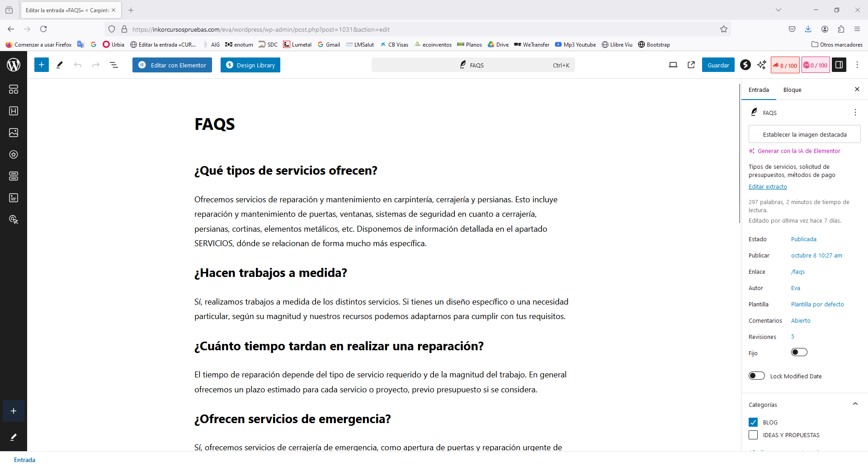The width and height of the screenshot is (868, 467).
Task: Click the Editar extracto link
Action: click(768, 187)
